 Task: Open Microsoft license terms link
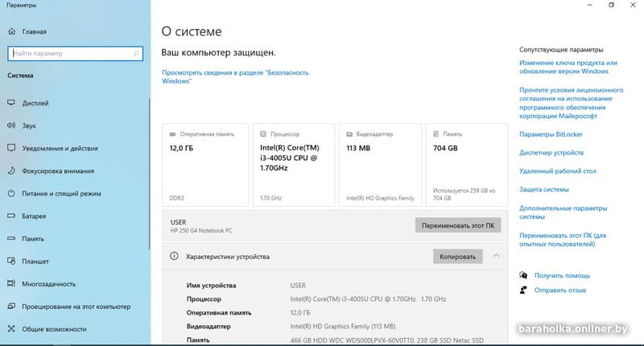[571, 103]
